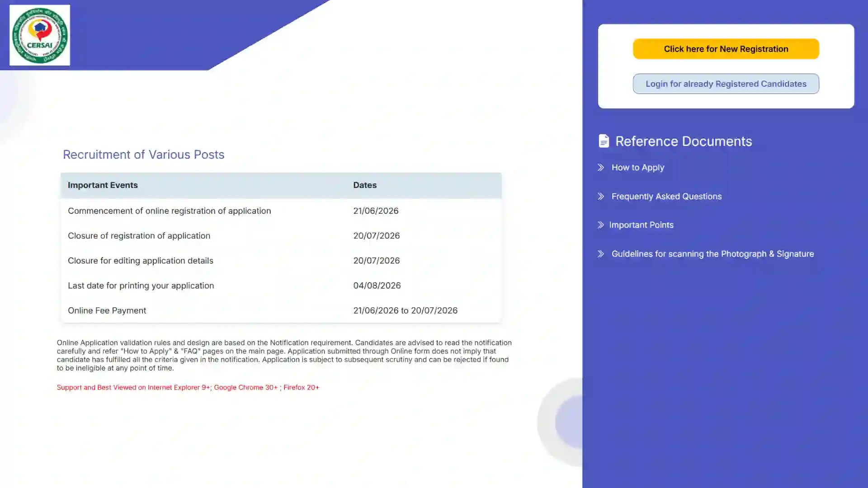Screen dimensions: 868x488
Task: Select the Online Fee Payment row label
Action: pos(107,310)
